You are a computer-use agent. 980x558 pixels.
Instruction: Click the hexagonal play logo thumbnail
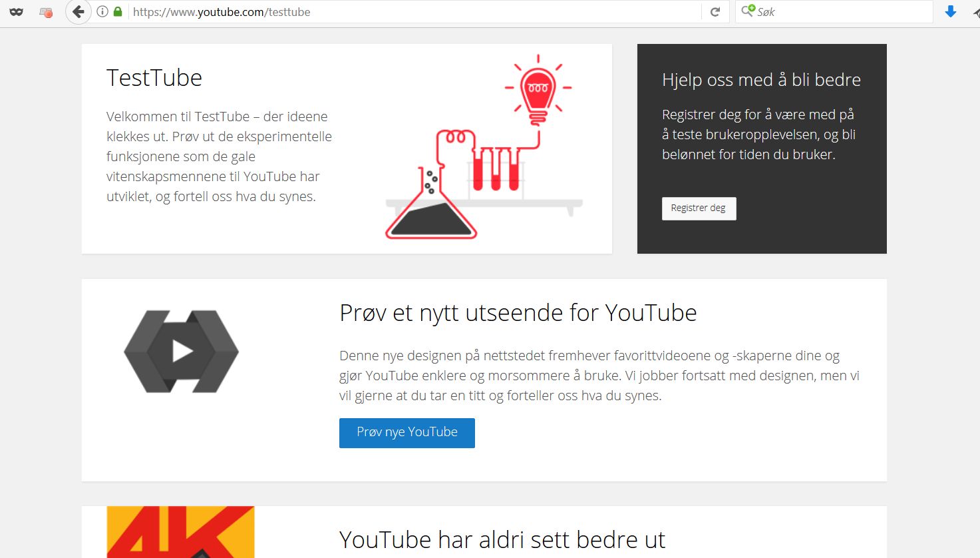coord(181,351)
